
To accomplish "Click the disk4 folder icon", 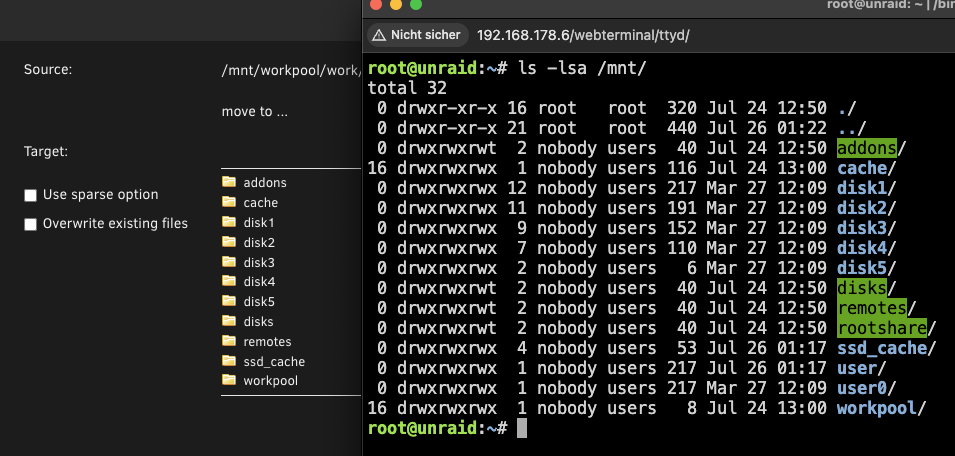I will (x=229, y=281).
